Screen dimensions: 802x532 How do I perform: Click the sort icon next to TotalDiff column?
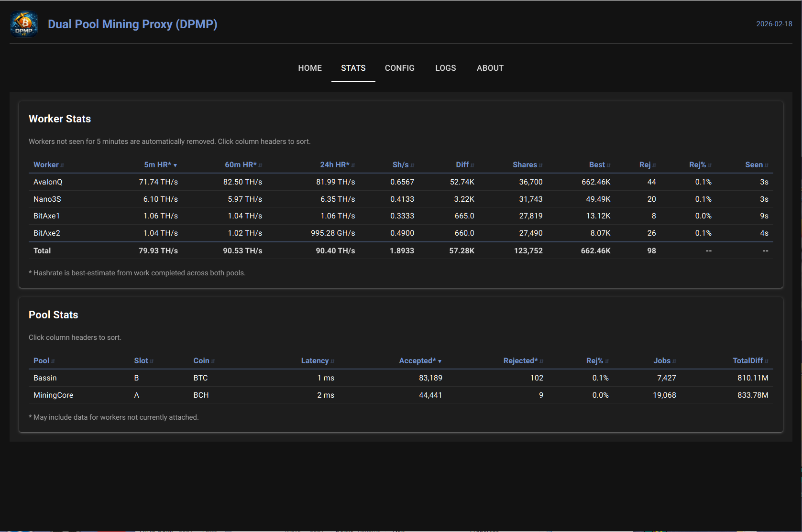pos(767,360)
